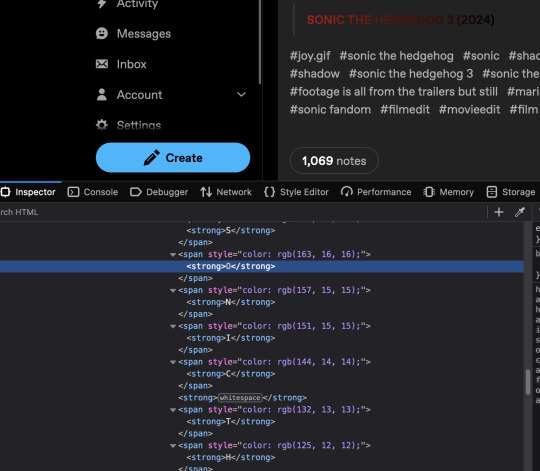
Task: Select the strong S node
Action: click(x=231, y=230)
